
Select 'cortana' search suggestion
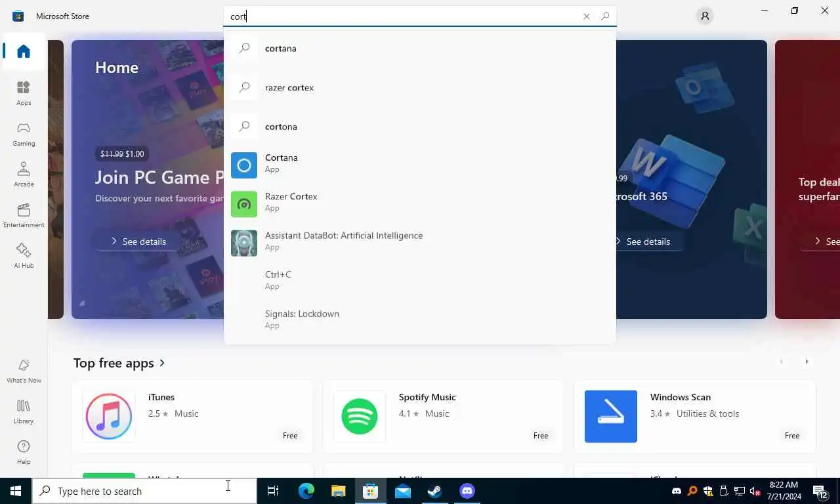pyautogui.click(x=420, y=49)
